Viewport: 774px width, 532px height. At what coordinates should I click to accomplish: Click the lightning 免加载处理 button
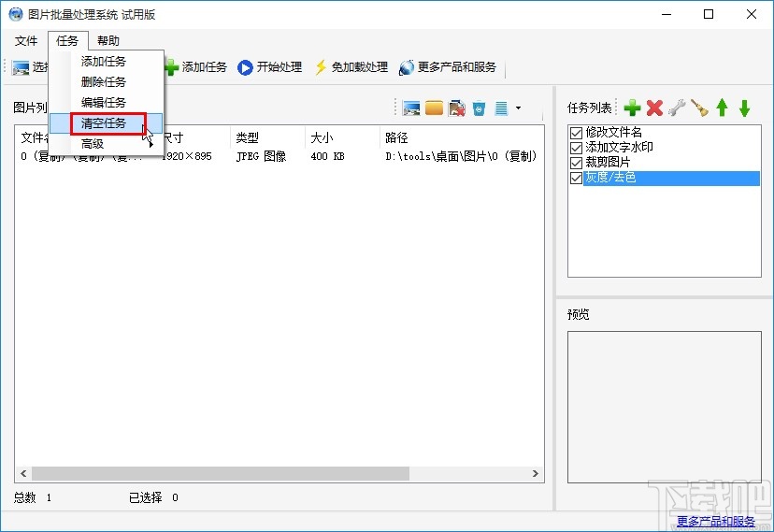(x=351, y=67)
